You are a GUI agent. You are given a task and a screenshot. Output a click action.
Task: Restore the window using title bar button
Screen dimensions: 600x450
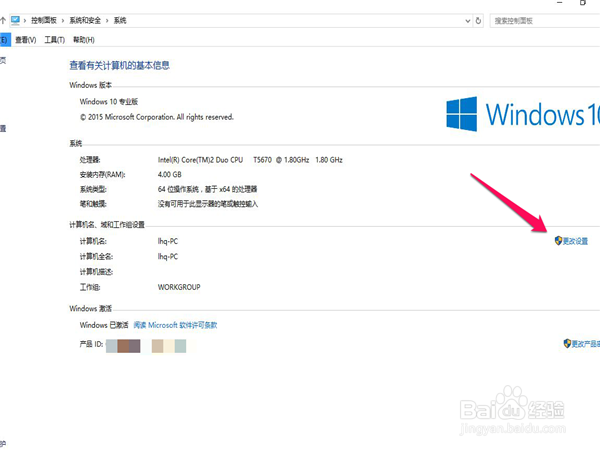[x=582, y=2]
